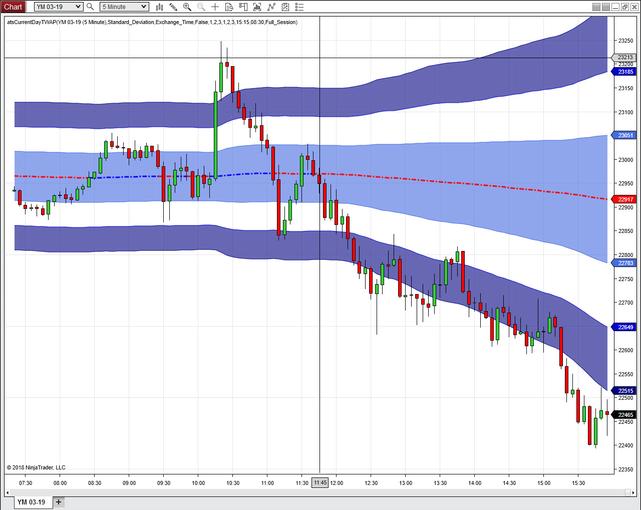Expand the 5 Minute interval dropdown
The height and width of the screenshot is (510, 641).
pyautogui.click(x=146, y=6)
